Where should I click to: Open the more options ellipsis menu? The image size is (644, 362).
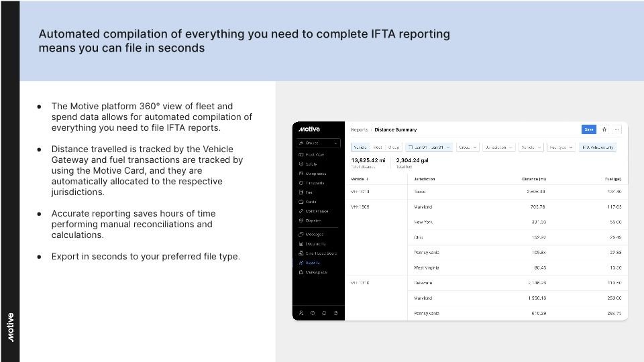(x=616, y=129)
